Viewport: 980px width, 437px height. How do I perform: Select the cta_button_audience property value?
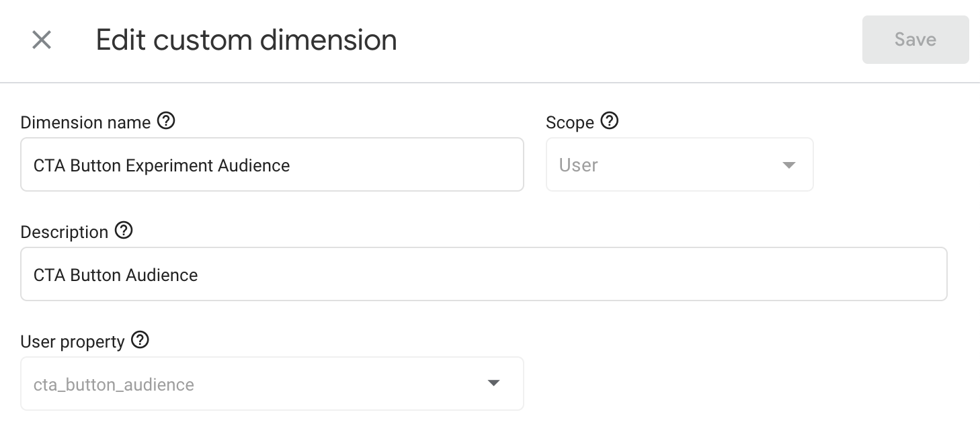coord(114,385)
